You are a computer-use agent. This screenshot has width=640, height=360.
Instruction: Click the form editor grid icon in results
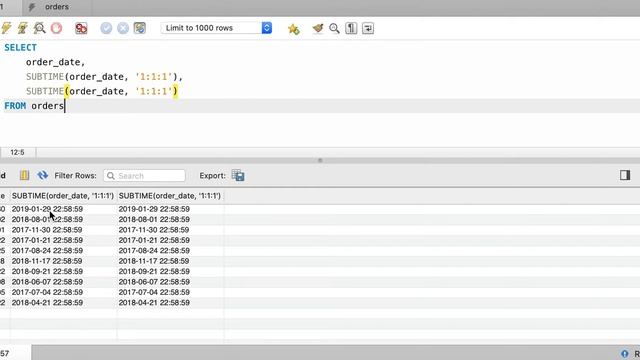tap(24, 176)
